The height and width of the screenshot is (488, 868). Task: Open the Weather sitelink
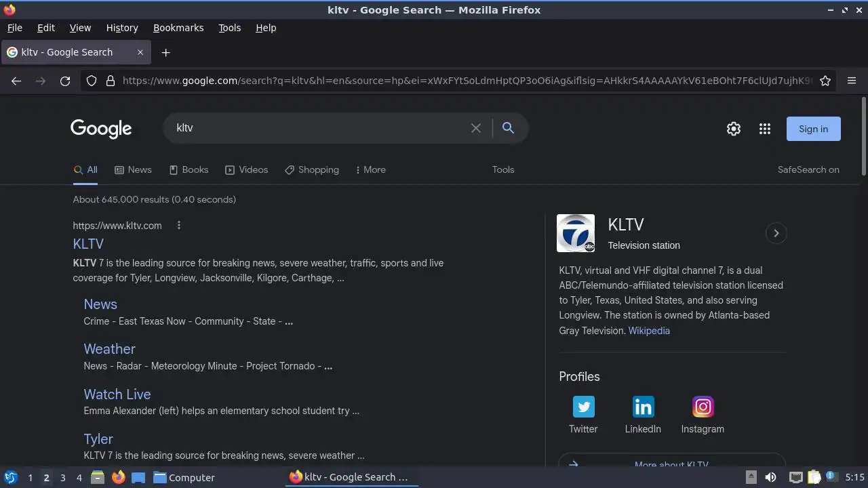pyautogui.click(x=109, y=349)
